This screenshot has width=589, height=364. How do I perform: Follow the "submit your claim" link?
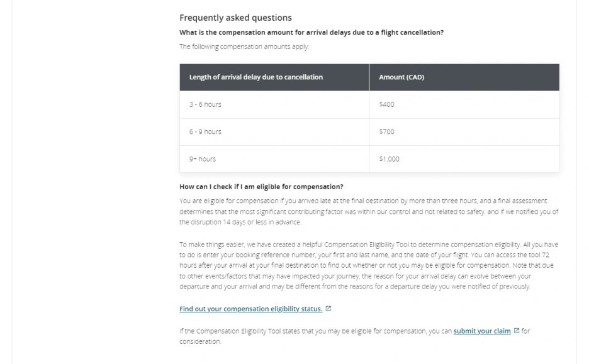(481, 331)
